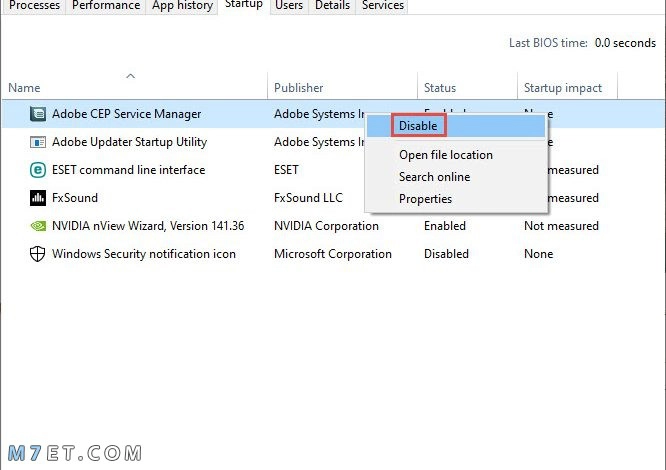The width and height of the screenshot is (666, 470).
Task: Switch to the Services tab
Action: (383, 6)
